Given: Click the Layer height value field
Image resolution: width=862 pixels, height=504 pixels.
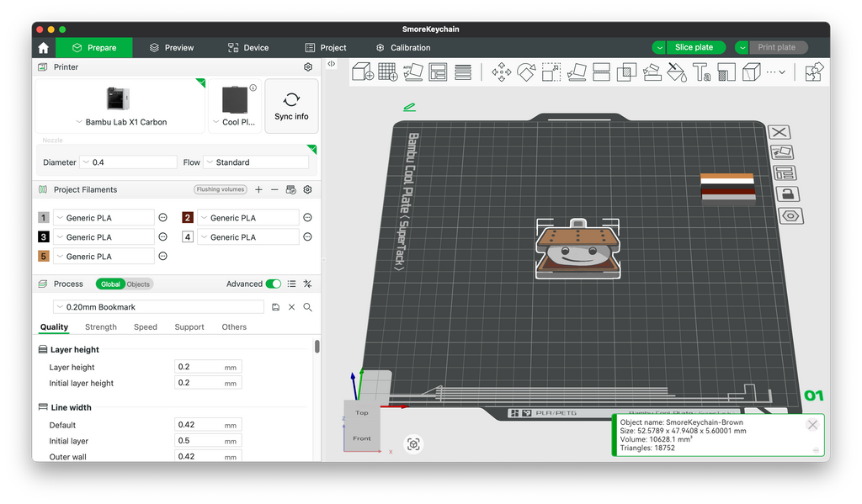Looking at the screenshot, I should 208,367.
